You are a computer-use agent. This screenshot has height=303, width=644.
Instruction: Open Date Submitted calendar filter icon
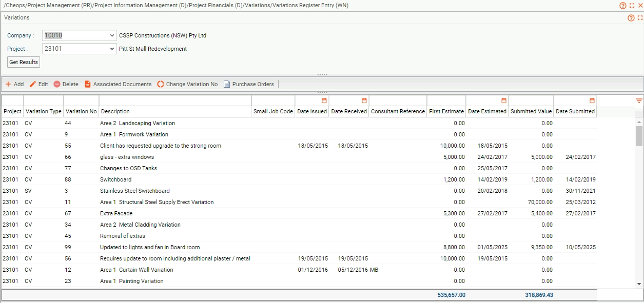[x=592, y=100]
